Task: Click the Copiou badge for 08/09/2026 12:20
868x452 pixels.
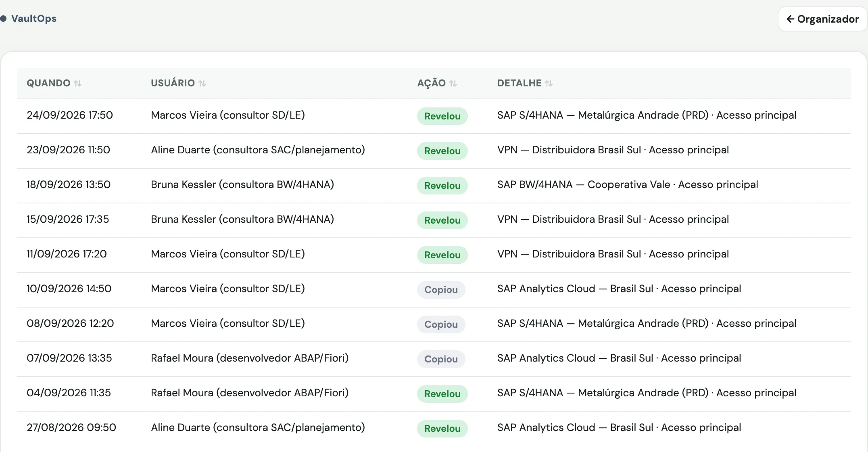Action: tap(441, 324)
